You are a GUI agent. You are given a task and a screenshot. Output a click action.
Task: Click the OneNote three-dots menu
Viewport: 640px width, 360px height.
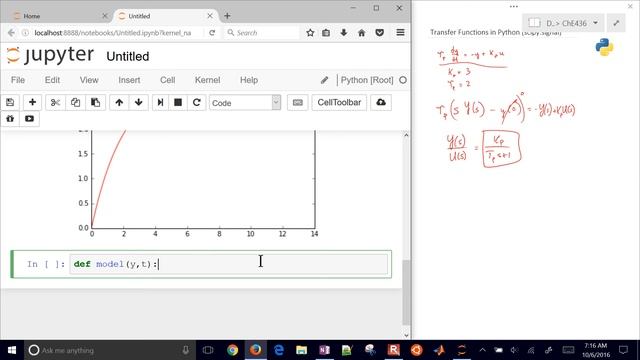click(x=514, y=7)
